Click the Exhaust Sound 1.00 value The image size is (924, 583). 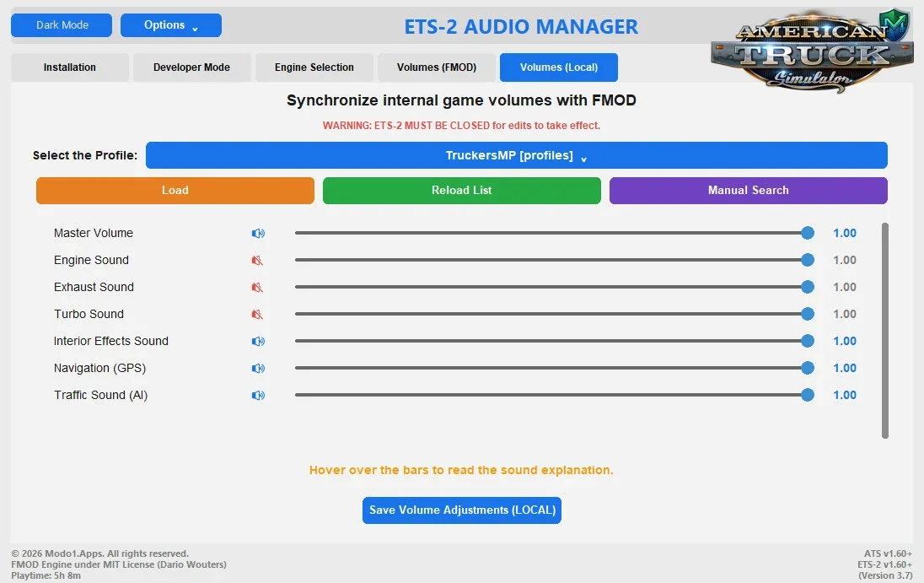[845, 287]
